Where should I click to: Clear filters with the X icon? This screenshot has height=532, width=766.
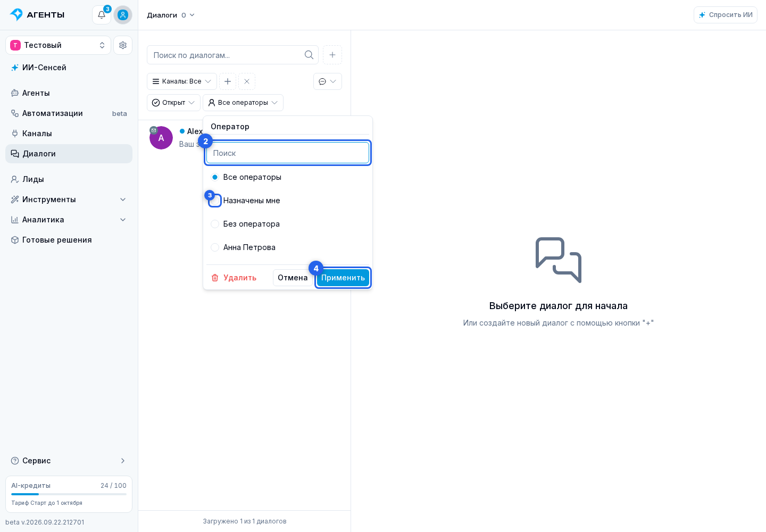pos(247,81)
